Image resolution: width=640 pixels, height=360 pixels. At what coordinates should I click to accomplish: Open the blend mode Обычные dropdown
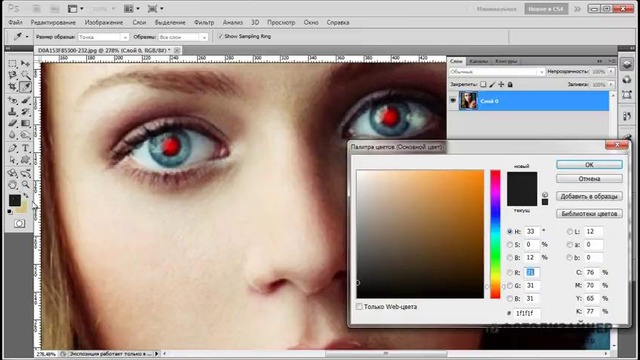(x=496, y=72)
